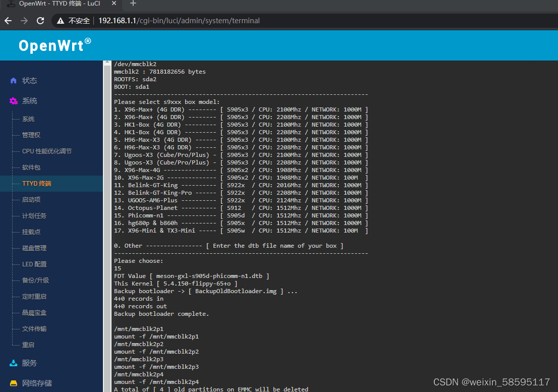
Task: Click 'umount -f /mnt/mmcblk2p1' line
Action: tap(156, 337)
